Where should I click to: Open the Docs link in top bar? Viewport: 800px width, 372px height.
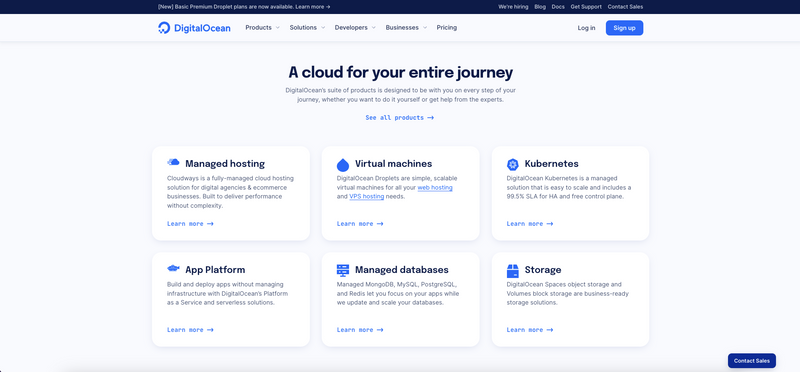tap(558, 7)
